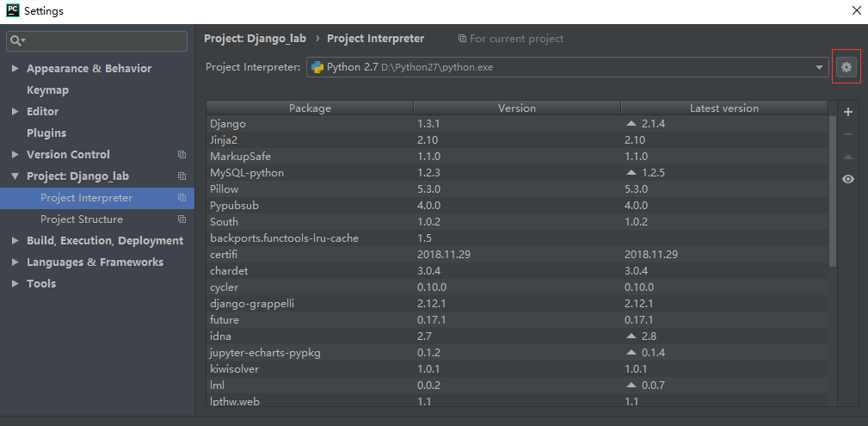Select Project Interpreter tree item
The image size is (868, 426).
[x=97, y=198]
